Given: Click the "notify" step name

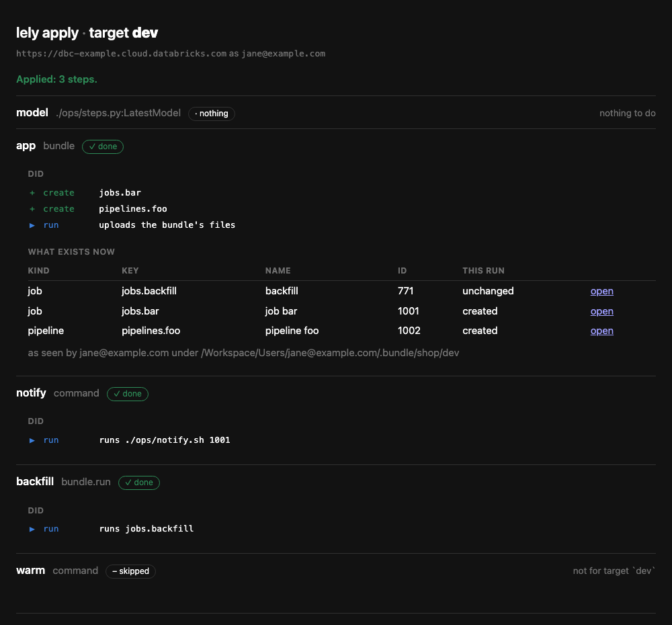Looking at the screenshot, I should (x=31, y=393).
